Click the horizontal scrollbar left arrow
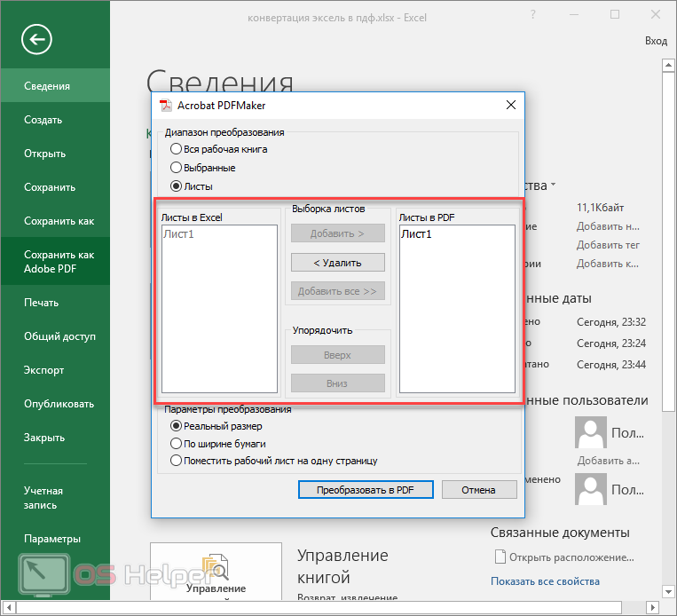Screen dimensions: 677x616 (x=9, y=607)
